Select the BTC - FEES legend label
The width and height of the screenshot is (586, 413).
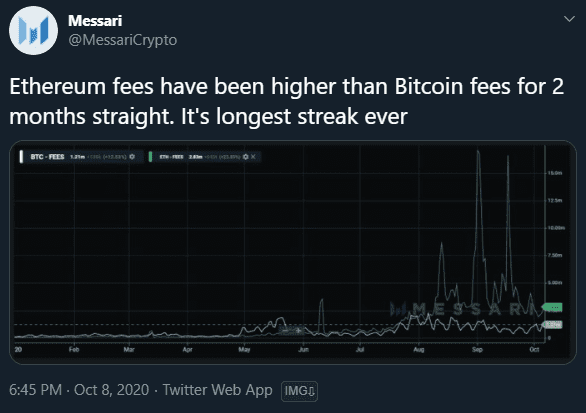(47, 157)
